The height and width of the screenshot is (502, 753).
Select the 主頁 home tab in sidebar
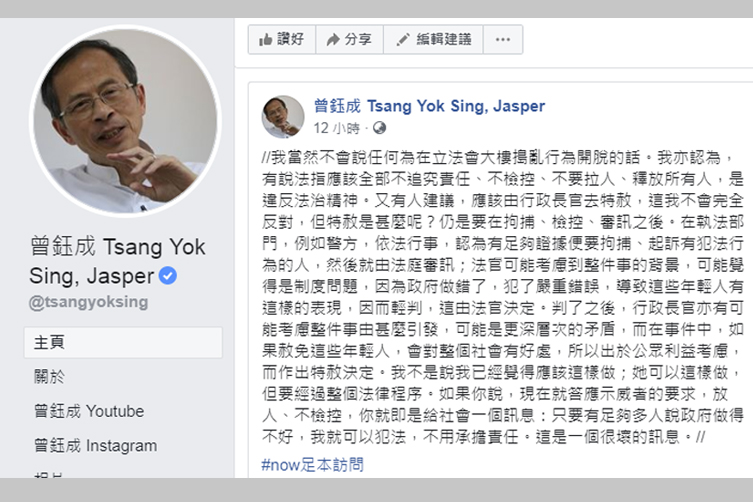coord(123,343)
